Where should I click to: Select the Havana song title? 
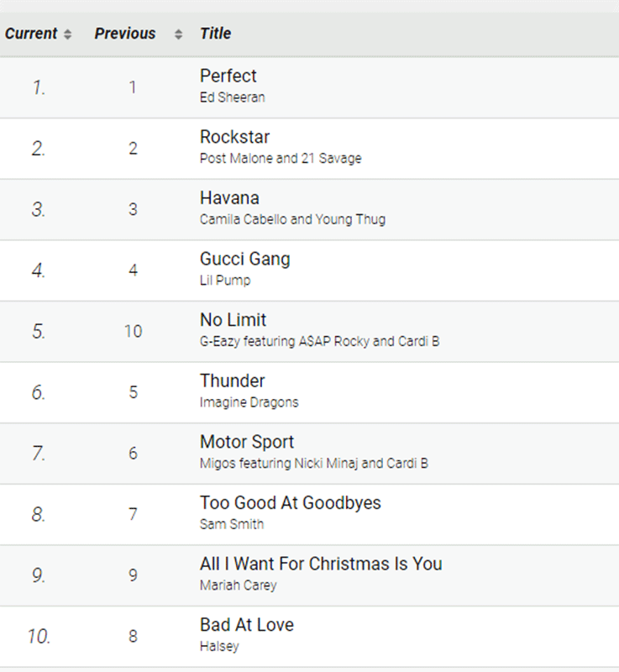(229, 198)
